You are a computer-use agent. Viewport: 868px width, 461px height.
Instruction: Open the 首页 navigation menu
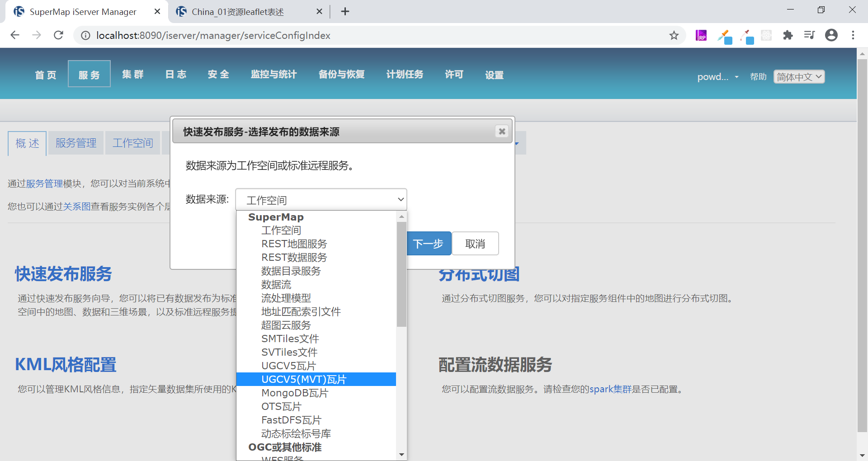[x=46, y=75]
